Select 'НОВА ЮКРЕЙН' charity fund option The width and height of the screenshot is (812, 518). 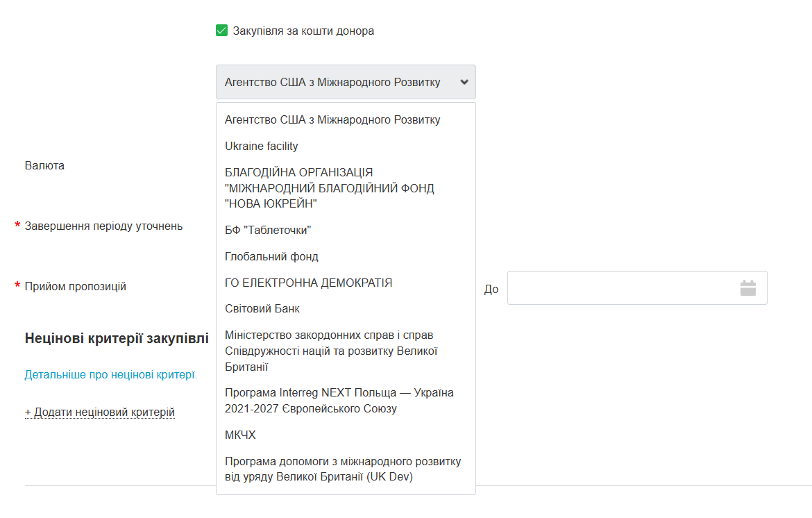330,188
